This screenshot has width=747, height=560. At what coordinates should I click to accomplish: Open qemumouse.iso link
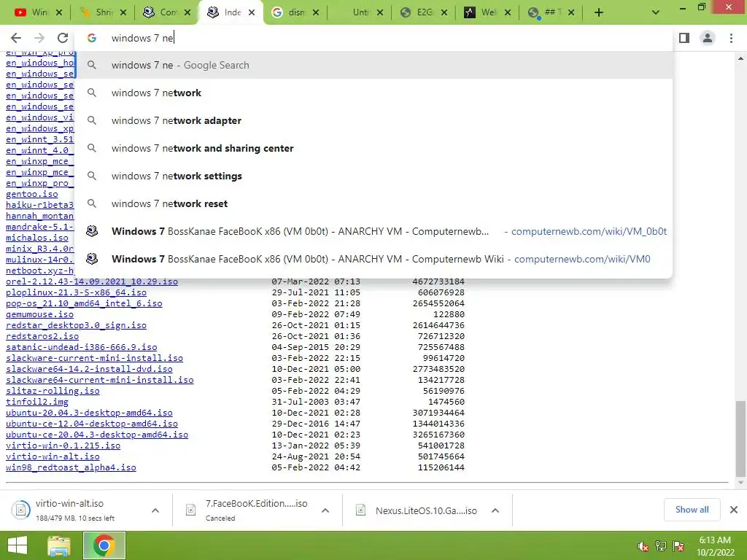click(x=39, y=314)
